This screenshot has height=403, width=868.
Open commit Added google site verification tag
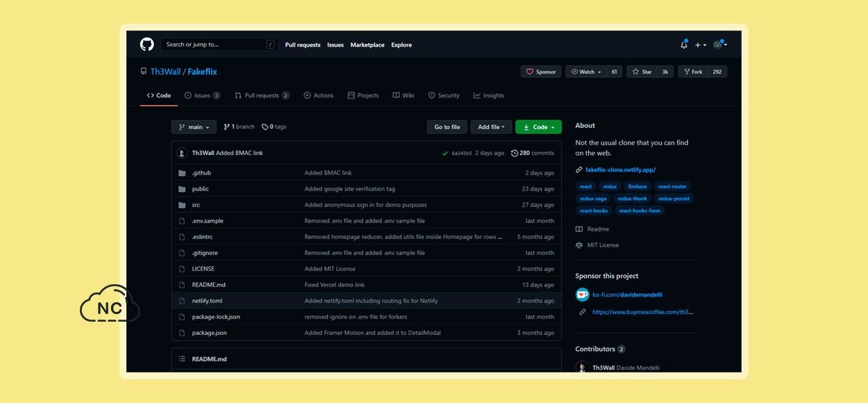(x=350, y=189)
